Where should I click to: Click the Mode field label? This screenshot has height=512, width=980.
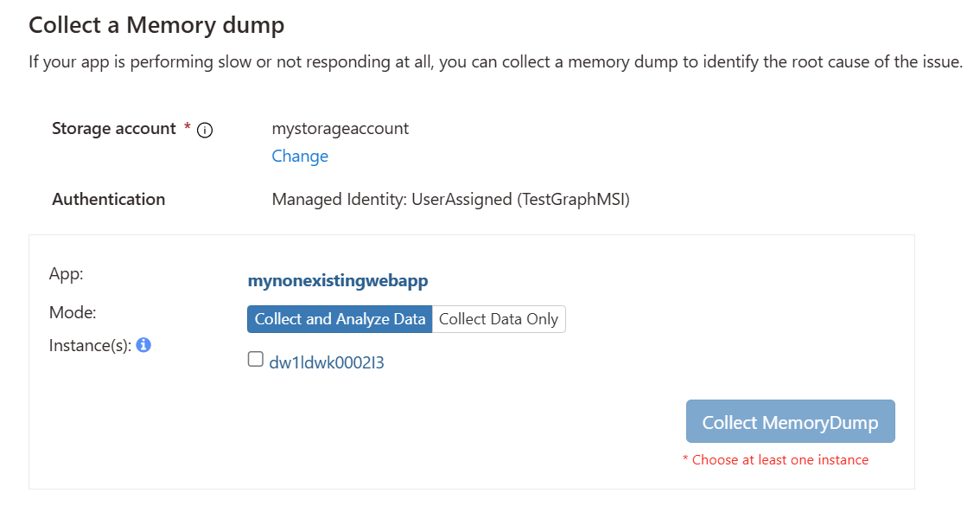[x=73, y=312]
